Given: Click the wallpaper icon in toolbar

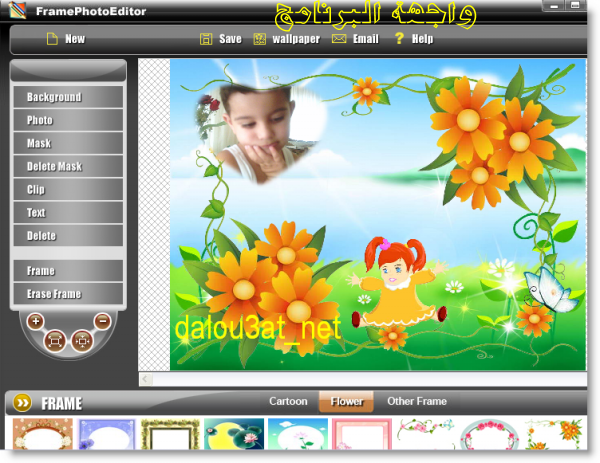Looking at the screenshot, I should (260, 39).
